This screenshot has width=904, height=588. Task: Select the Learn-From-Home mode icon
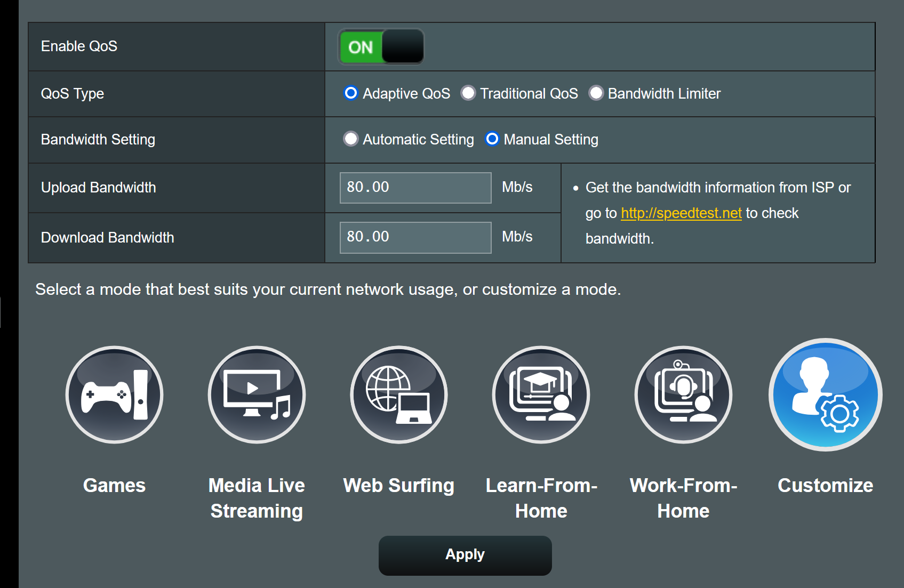pos(541,395)
